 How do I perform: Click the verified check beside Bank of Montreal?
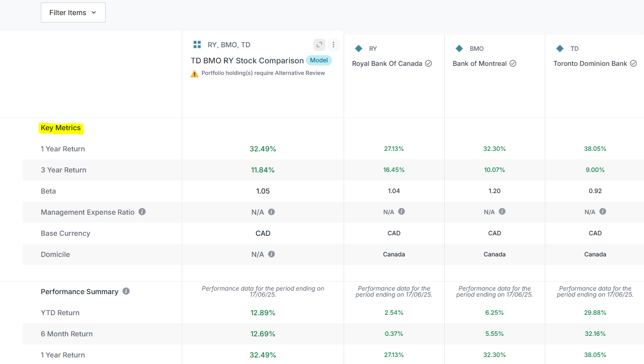513,63
